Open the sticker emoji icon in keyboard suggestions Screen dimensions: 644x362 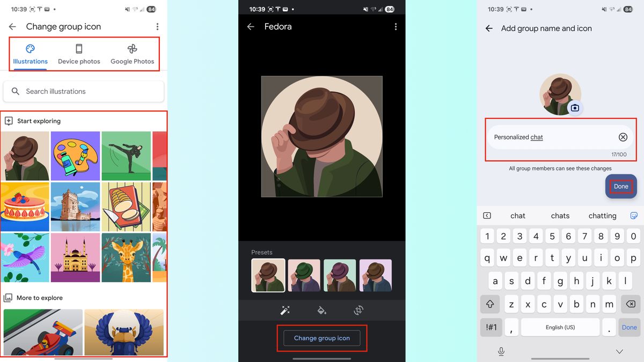pyautogui.click(x=634, y=216)
